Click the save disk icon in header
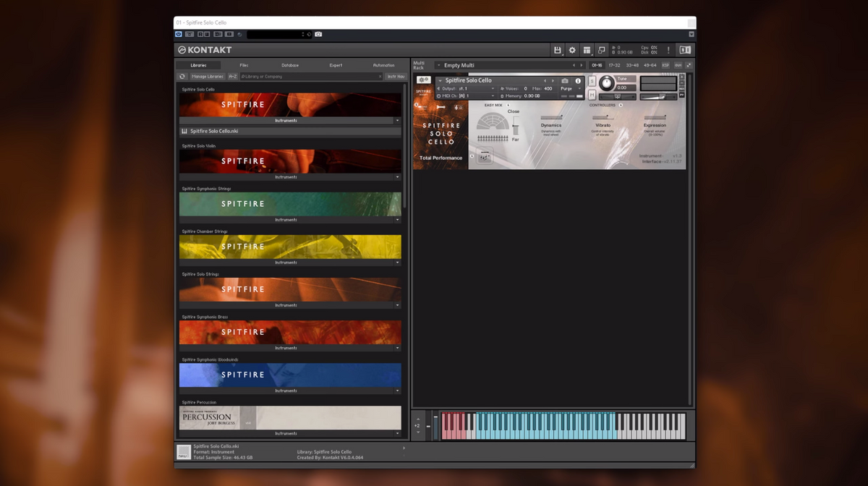 (x=557, y=50)
